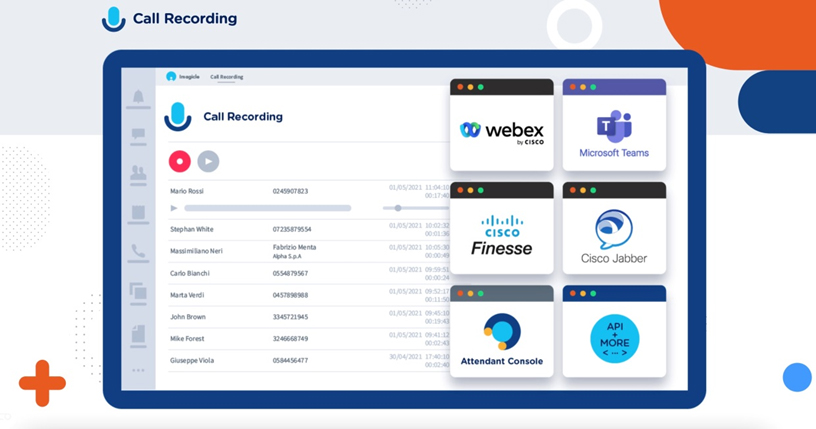Expand the three-dot more sidebar menu
The image size is (816, 429).
[138, 370]
